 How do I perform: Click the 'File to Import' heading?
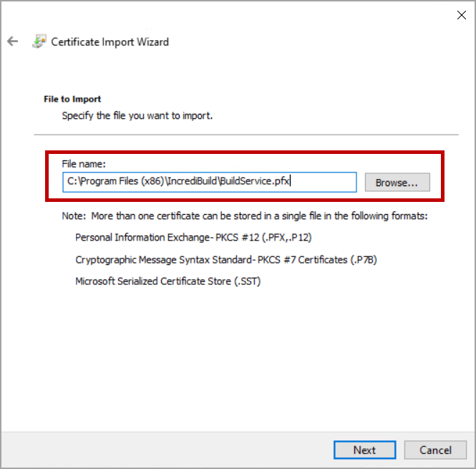[72, 100]
